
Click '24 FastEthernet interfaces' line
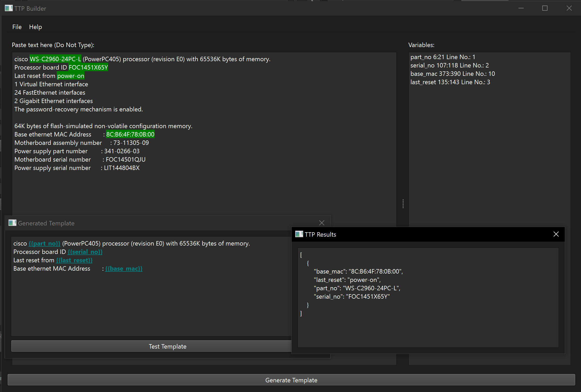click(50, 93)
